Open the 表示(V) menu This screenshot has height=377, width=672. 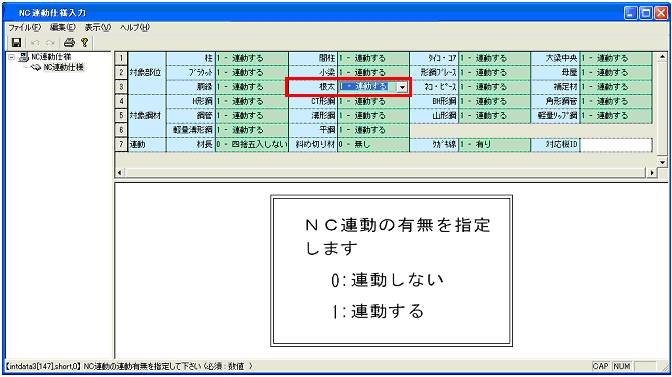[98, 27]
